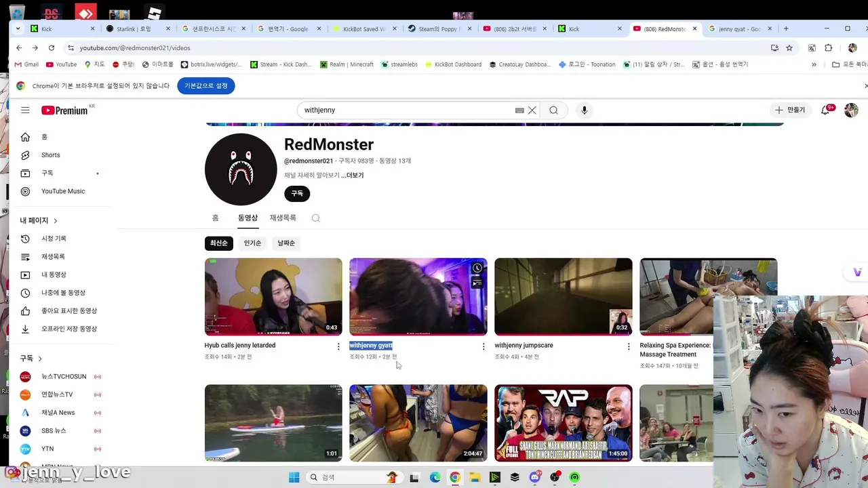The width and height of the screenshot is (868, 488).
Task: Expand channel description with 더보기
Action: coord(353,175)
